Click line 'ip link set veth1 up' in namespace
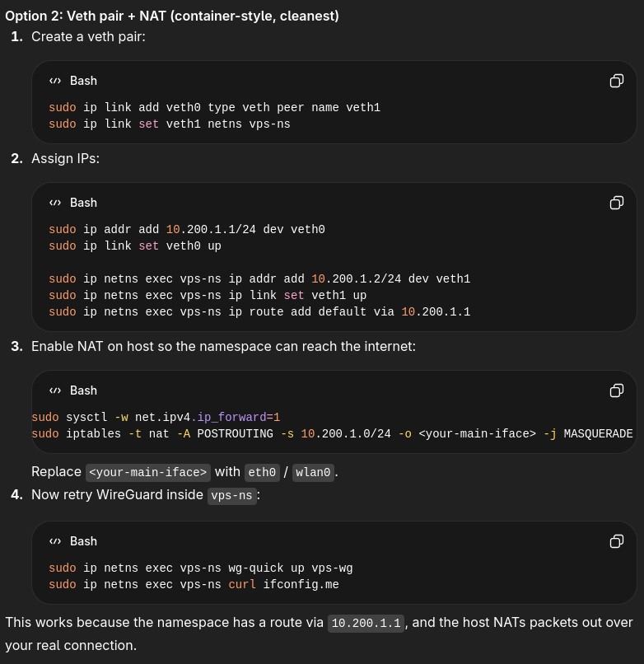Screen dimensions: 644x664 (208, 296)
